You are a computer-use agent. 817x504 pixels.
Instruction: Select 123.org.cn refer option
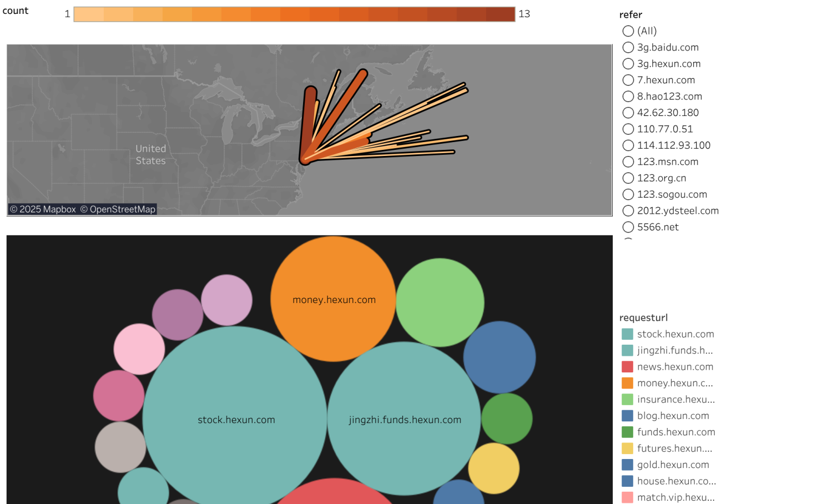(628, 178)
